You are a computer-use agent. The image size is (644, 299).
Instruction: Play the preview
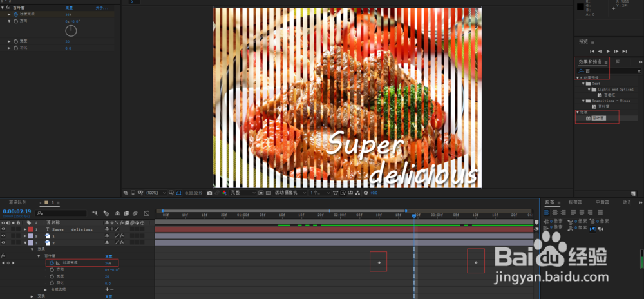tap(609, 52)
